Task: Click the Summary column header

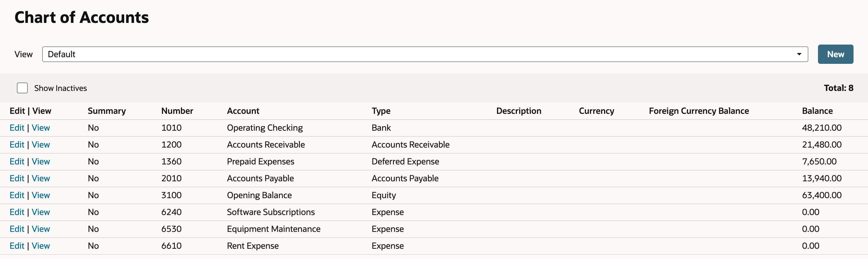Action: (x=107, y=111)
